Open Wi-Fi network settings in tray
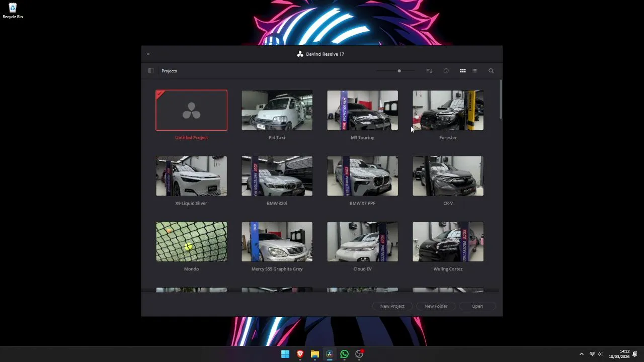This screenshot has height=362, width=644. pyautogui.click(x=592, y=354)
